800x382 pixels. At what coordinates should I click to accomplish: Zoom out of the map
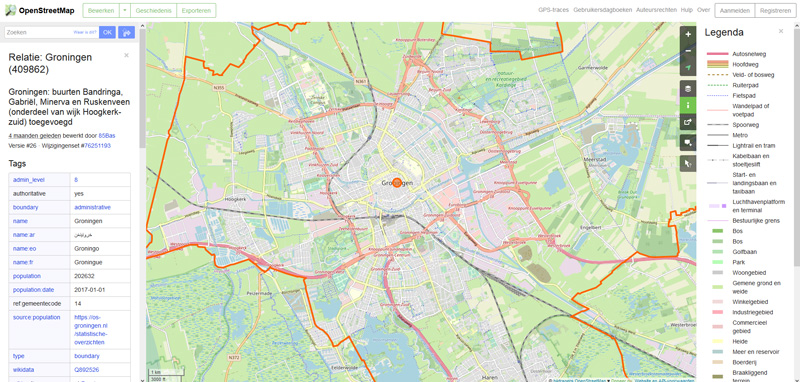(x=688, y=51)
